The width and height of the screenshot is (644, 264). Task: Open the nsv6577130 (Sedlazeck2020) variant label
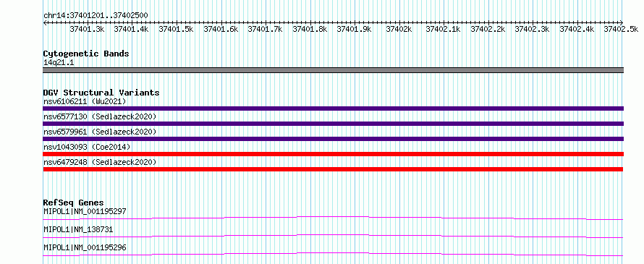pyautogui.click(x=100, y=117)
